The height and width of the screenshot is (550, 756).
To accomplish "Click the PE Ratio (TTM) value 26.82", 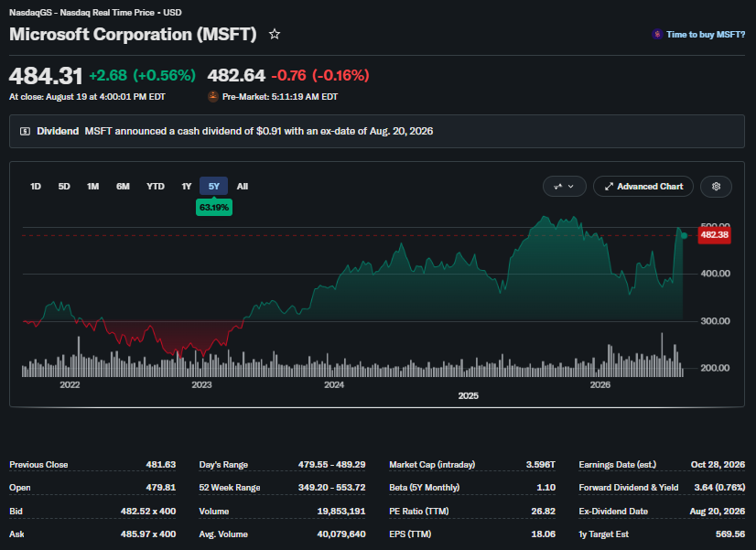I will [x=544, y=511].
